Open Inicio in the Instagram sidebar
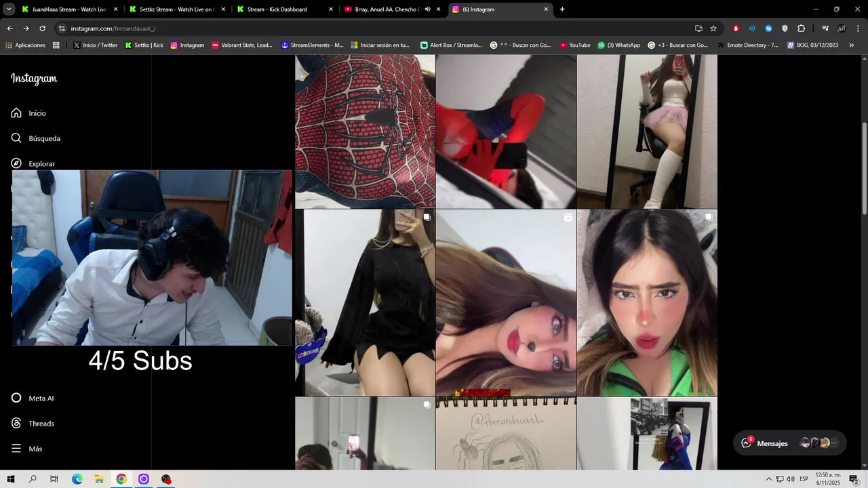 (28, 113)
